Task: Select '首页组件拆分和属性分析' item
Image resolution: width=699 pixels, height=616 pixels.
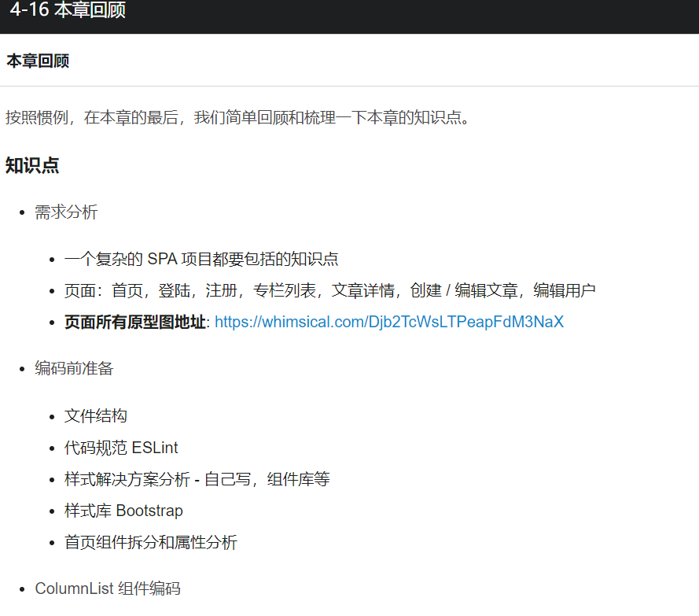Action: 151,541
